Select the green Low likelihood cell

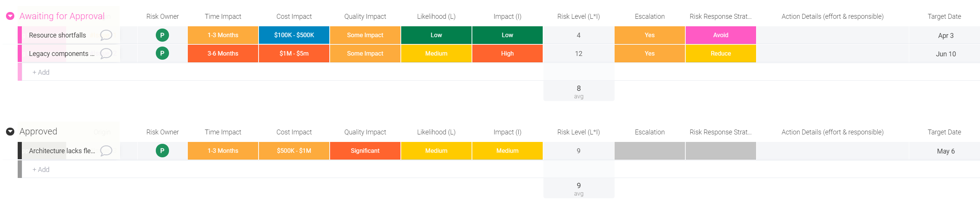click(x=436, y=35)
